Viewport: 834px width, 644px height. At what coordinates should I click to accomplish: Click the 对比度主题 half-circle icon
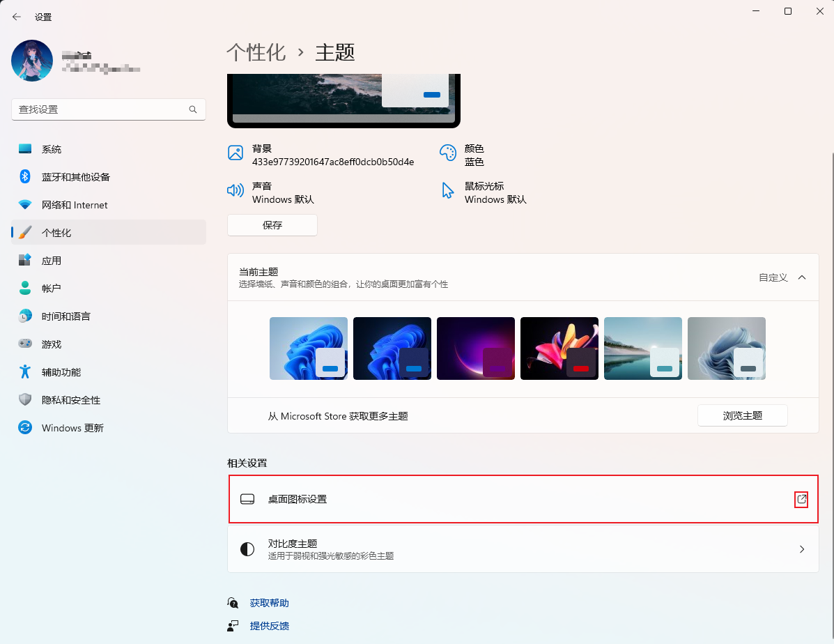pos(247,549)
